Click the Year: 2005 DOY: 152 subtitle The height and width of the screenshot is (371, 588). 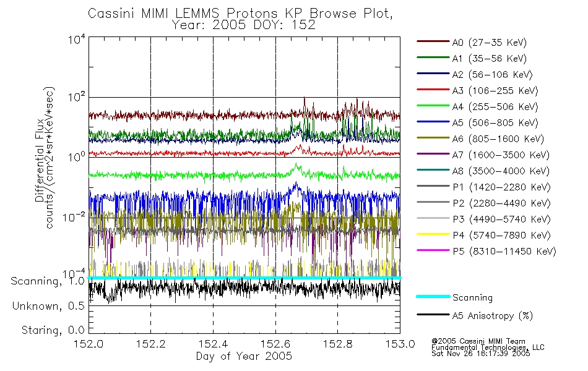coord(244,25)
